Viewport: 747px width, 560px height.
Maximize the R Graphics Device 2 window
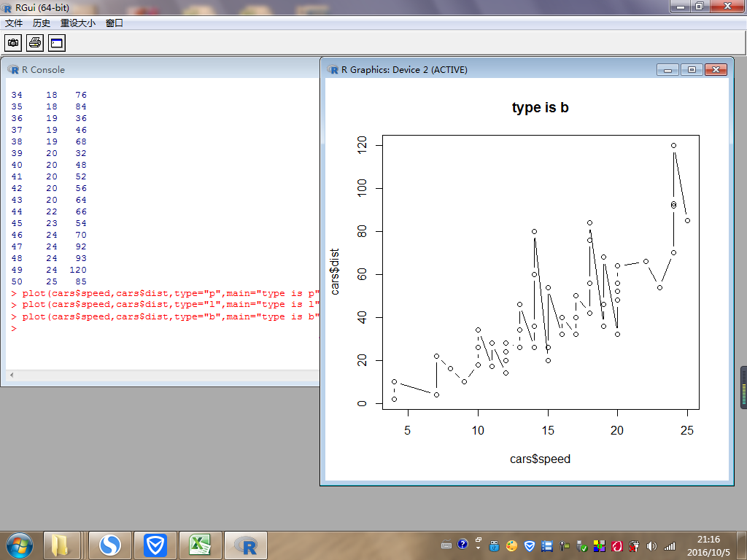pyautogui.click(x=692, y=70)
